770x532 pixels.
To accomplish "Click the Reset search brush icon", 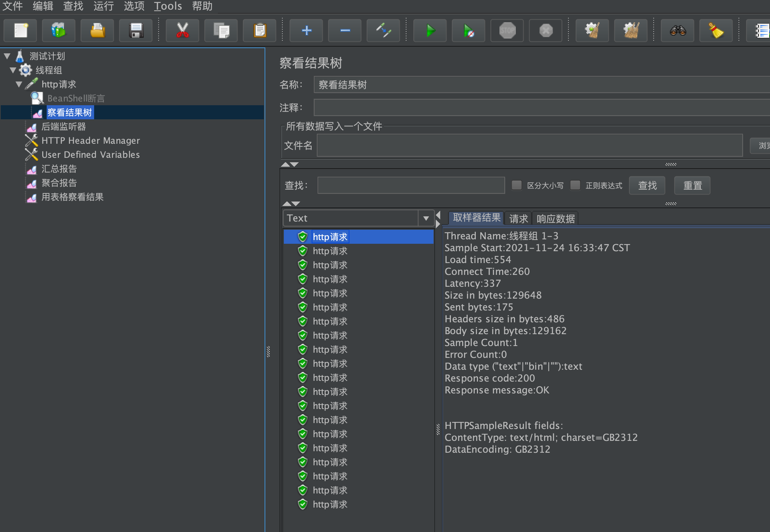I will tap(716, 30).
